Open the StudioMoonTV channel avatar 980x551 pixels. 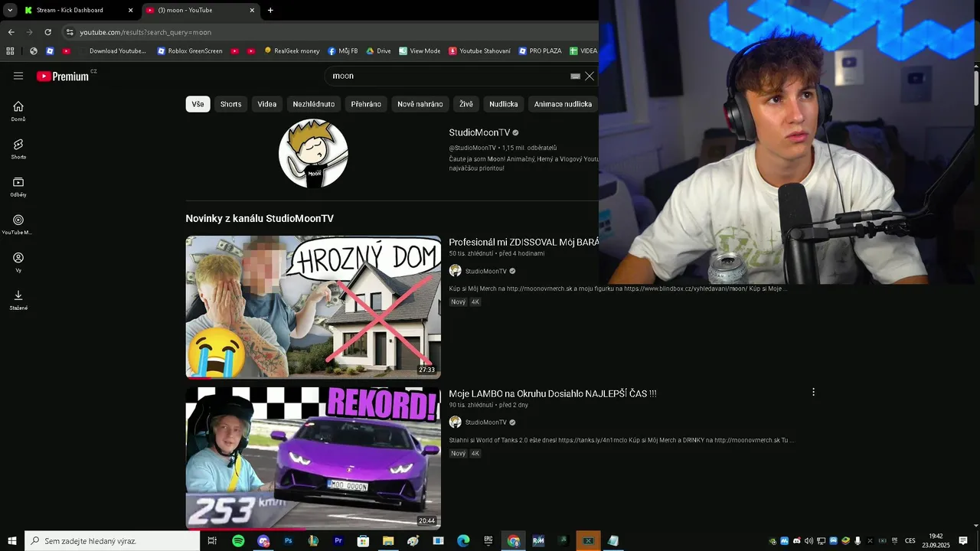tap(313, 154)
